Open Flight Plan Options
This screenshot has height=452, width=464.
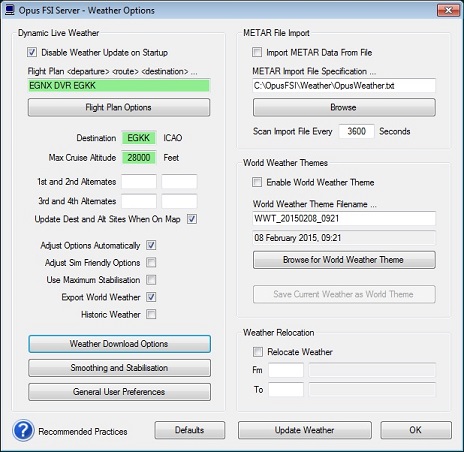point(119,107)
